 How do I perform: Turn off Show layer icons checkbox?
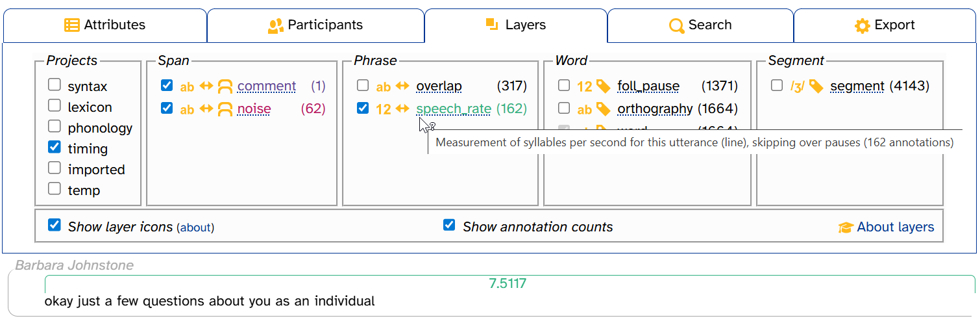click(55, 225)
